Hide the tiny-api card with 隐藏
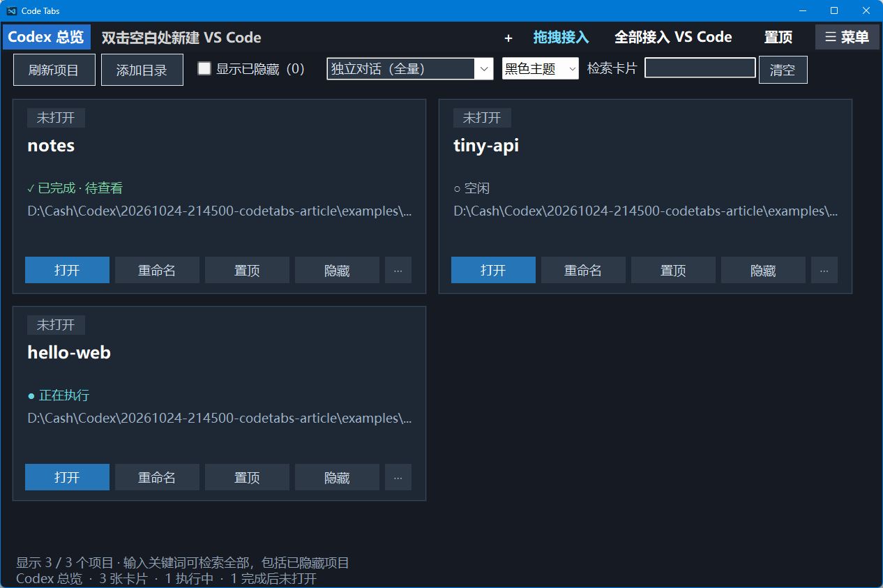The width and height of the screenshot is (883, 588). pos(763,270)
